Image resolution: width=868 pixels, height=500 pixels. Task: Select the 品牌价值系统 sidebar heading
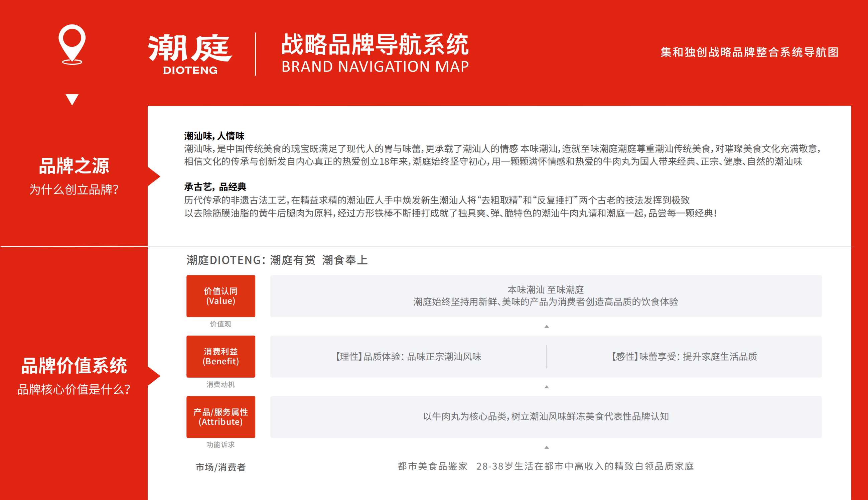(74, 365)
